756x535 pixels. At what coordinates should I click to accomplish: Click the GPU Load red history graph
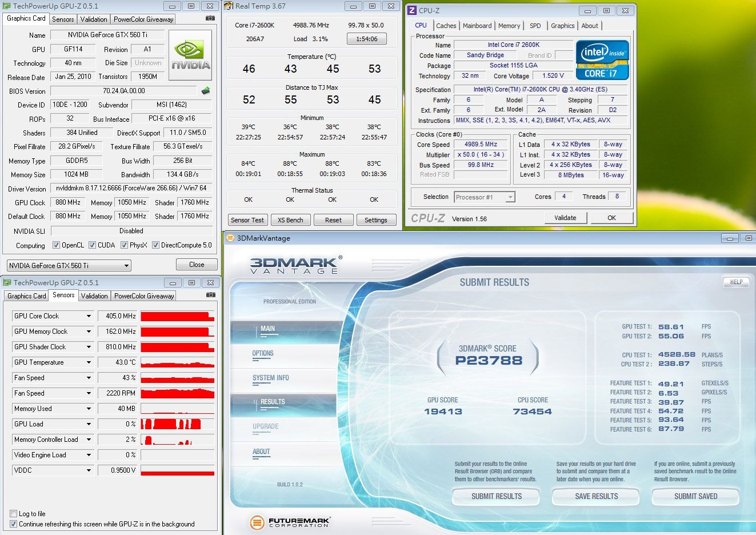[177, 424]
